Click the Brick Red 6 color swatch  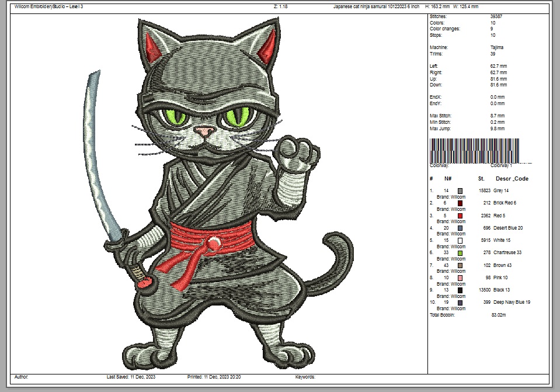click(x=460, y=203)
